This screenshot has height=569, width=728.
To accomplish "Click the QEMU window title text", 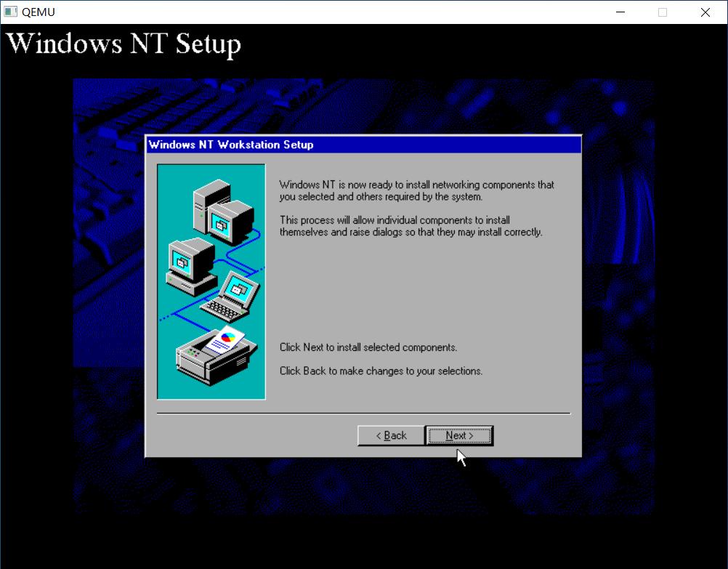I will 39,12.
